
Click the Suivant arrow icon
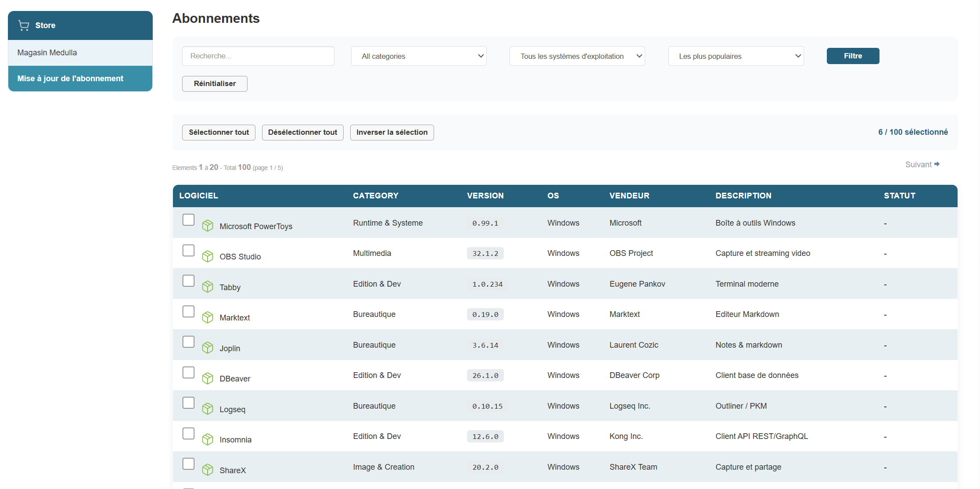click(937, 164)
